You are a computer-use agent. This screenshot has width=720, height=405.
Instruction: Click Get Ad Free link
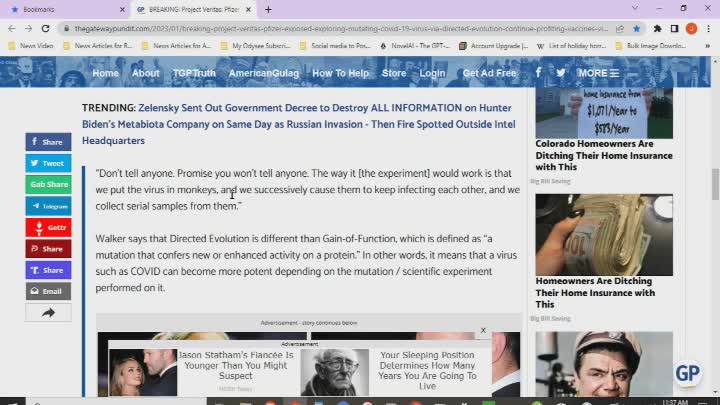(x=489, y=73)
